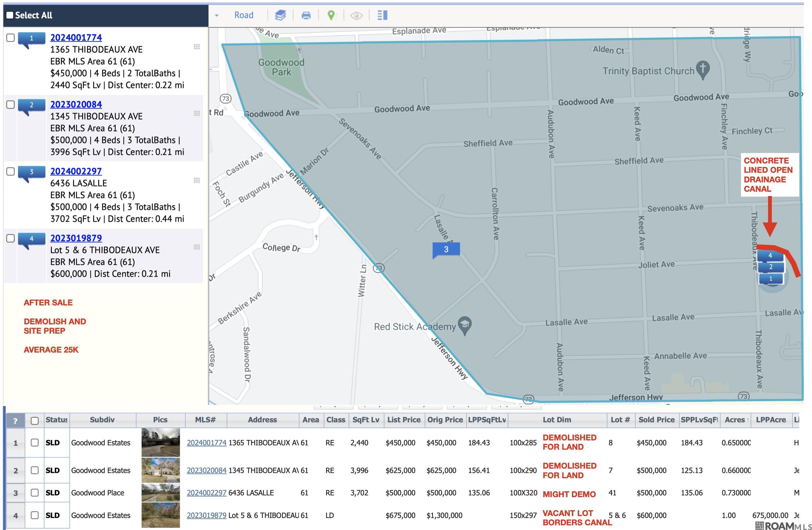Click map marker number 3
Image resolution: width=812 pixels, height=530 pixels.
coord(446,249)
